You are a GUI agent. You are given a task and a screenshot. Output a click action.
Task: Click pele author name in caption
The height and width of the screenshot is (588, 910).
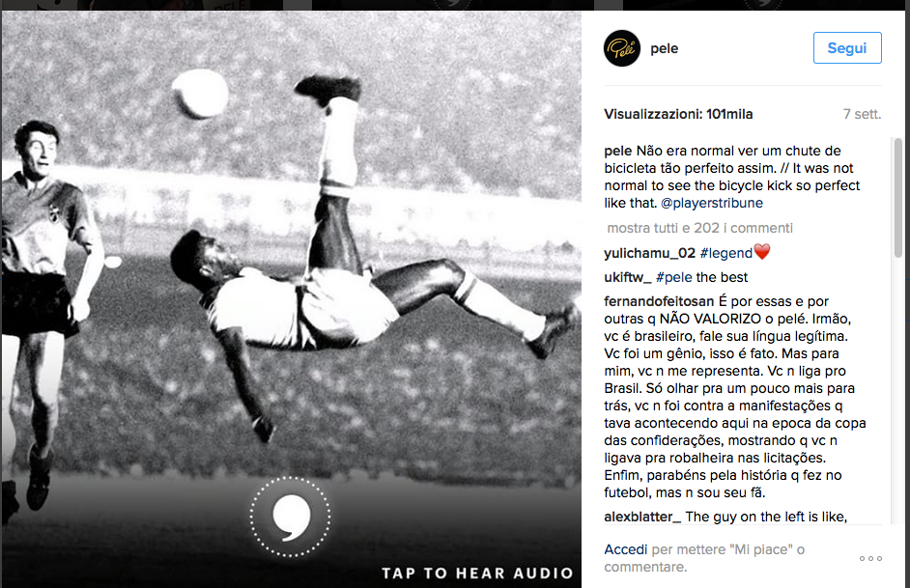(617, 151)
